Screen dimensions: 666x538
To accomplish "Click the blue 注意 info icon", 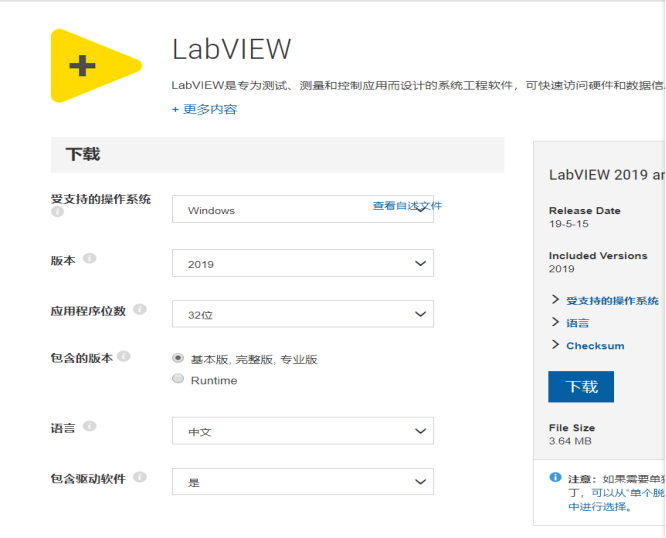I will [x=555, y=477].
